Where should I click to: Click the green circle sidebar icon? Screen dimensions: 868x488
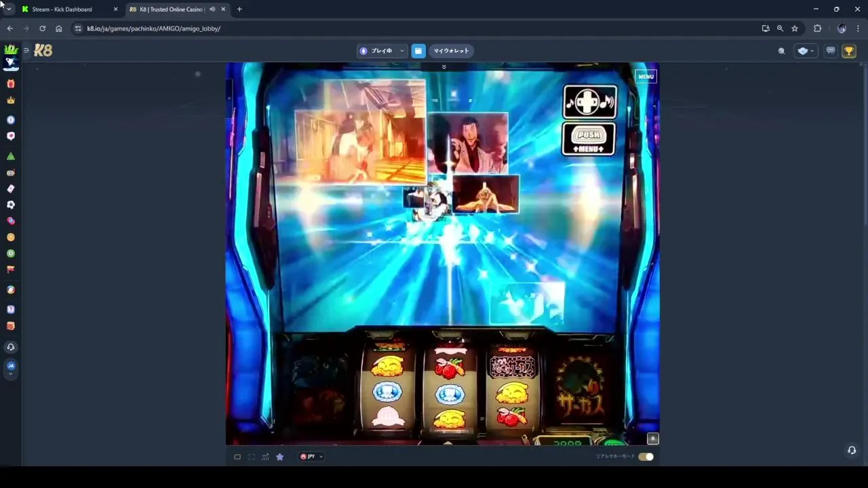coord(10,253)
